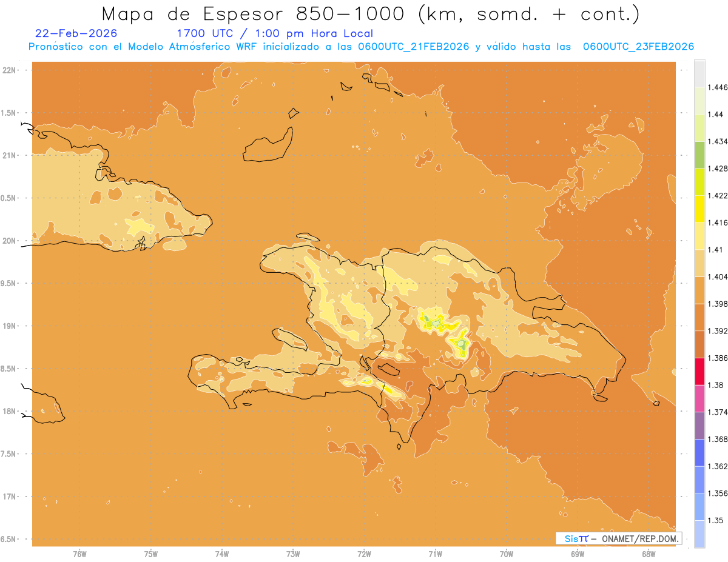
Task: Click the bright yellow 1.416–1.422 legend swatch
Action: pos(699,209)
